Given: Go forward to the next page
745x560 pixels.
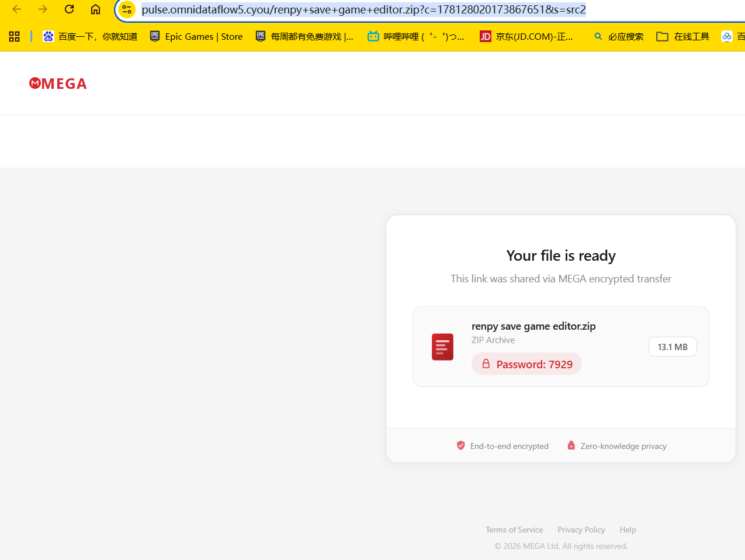Looking at the screenshot, I should click(x=43, y=9).
